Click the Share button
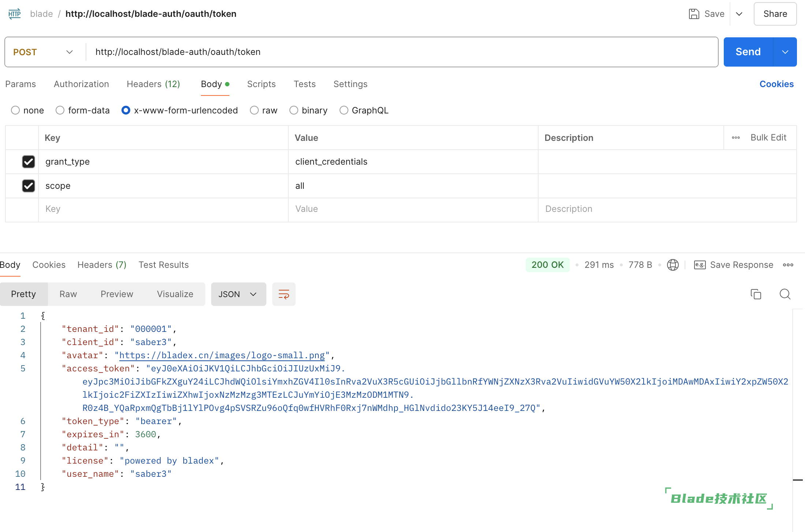The width and height of the screenshot is (805, 532). tap(775, 14)
